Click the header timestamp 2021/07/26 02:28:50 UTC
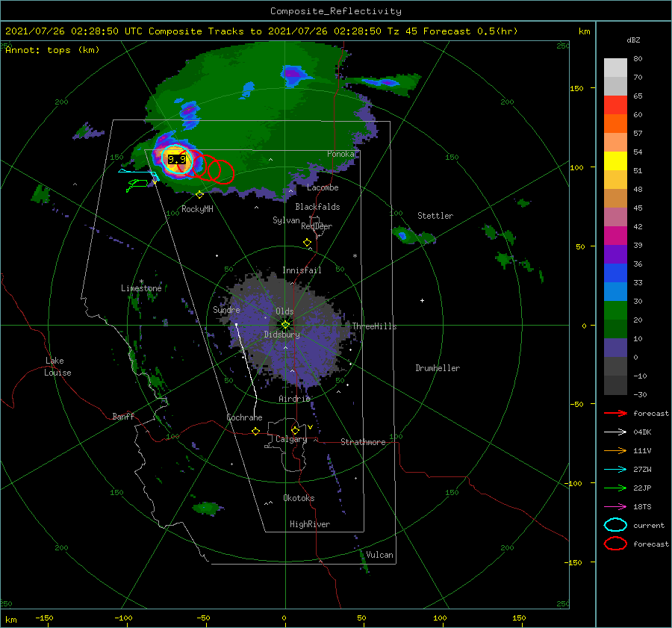The width and height of the screenshot is (672, 628). 74,31
